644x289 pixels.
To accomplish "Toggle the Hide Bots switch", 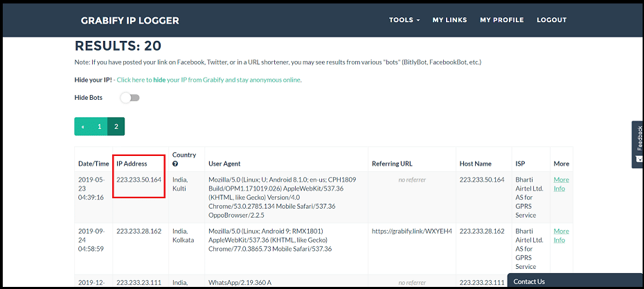I will 130,98.
